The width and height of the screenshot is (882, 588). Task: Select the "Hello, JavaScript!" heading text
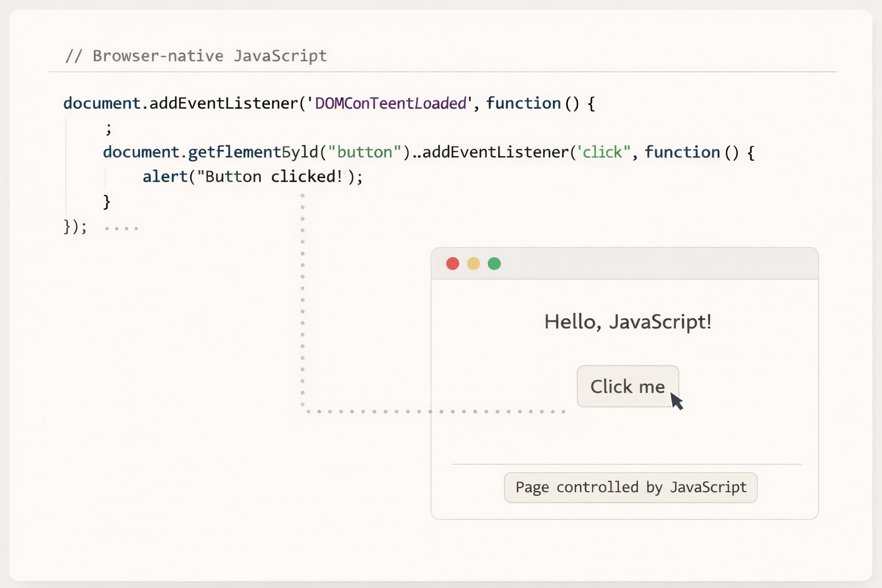628,322
